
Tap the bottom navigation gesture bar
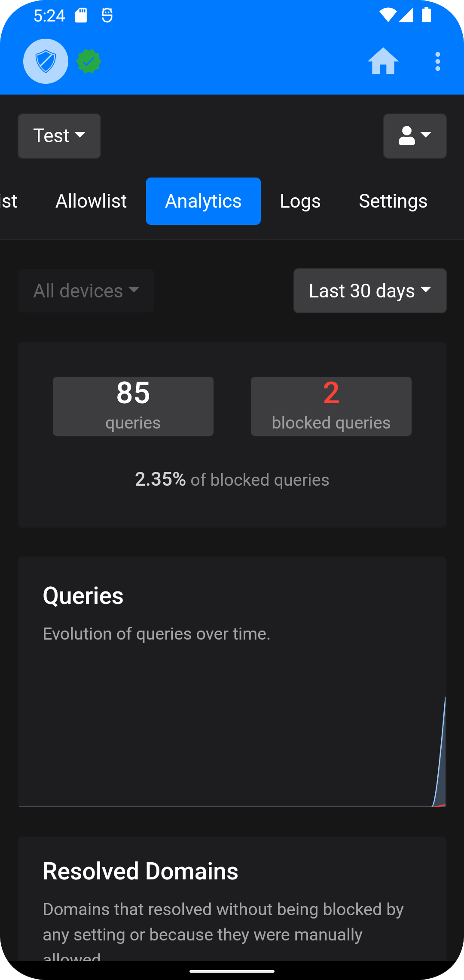click(232, 971)
